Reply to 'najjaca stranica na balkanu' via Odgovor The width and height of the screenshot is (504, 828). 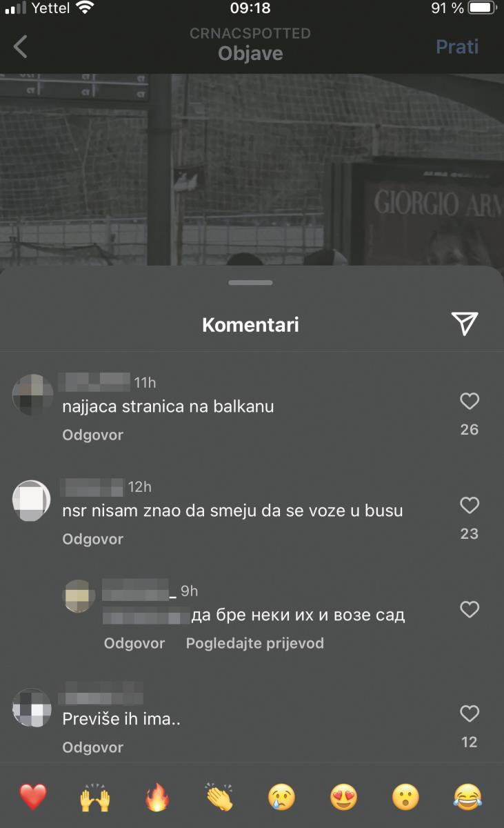click(93, 435)
